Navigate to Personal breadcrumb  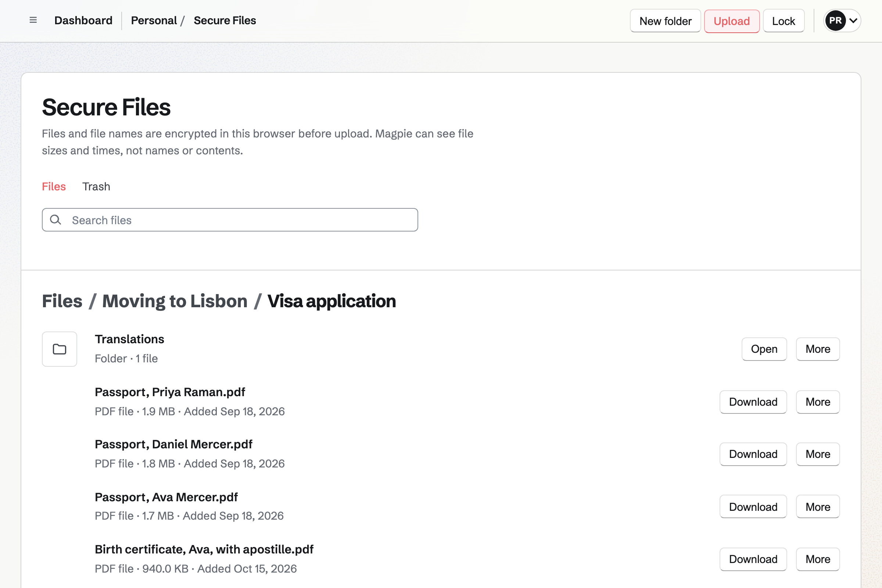coord(154,21)
